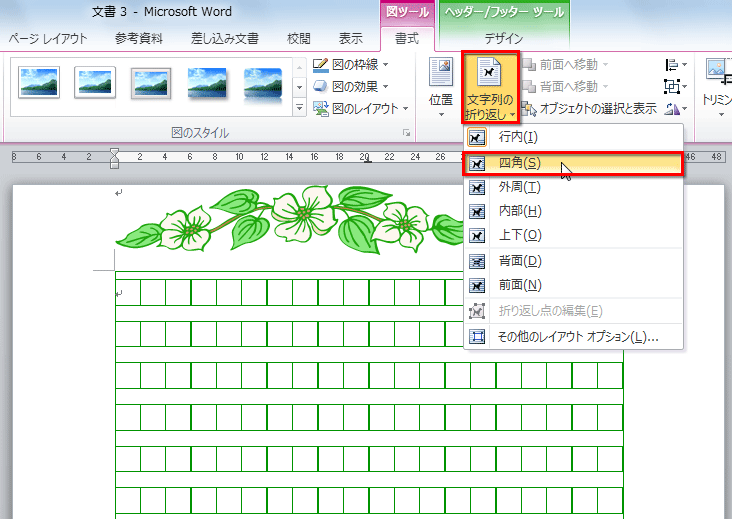Switch to 参考資料 tab
This screenshot has height=519, width=732.
(139, 38)
